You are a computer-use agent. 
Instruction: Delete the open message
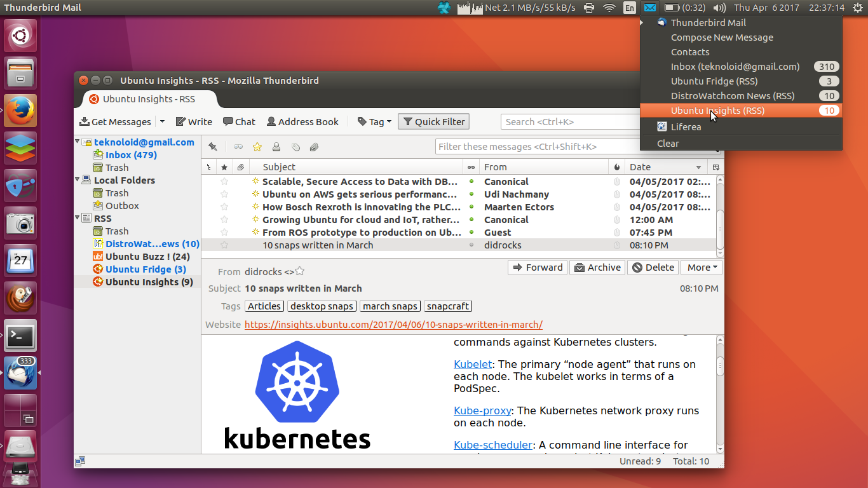pos(653,268)
